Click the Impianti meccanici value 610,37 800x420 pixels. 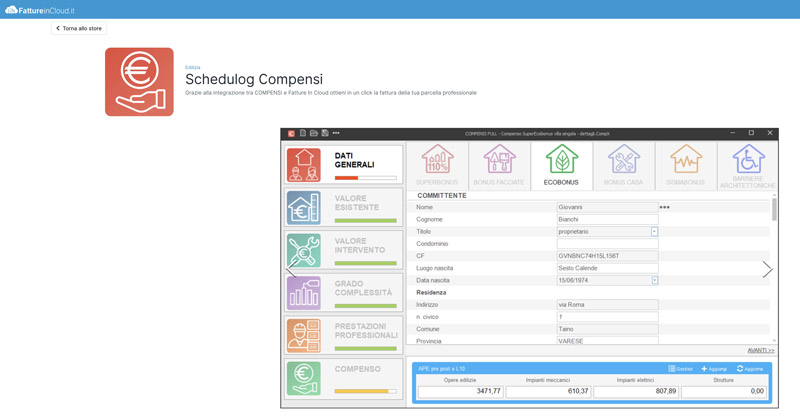click(x=548, y=391)
